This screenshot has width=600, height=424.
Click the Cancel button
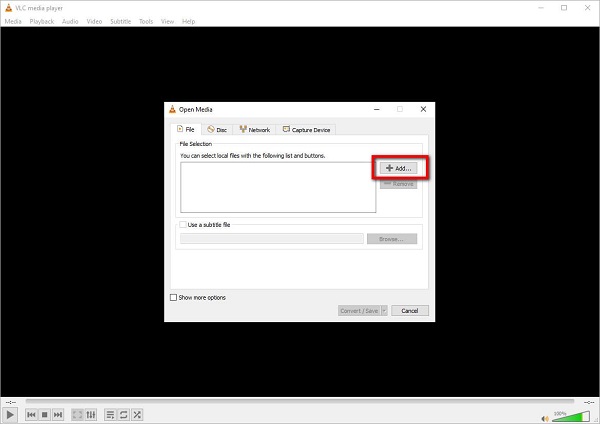coord(410,311)
